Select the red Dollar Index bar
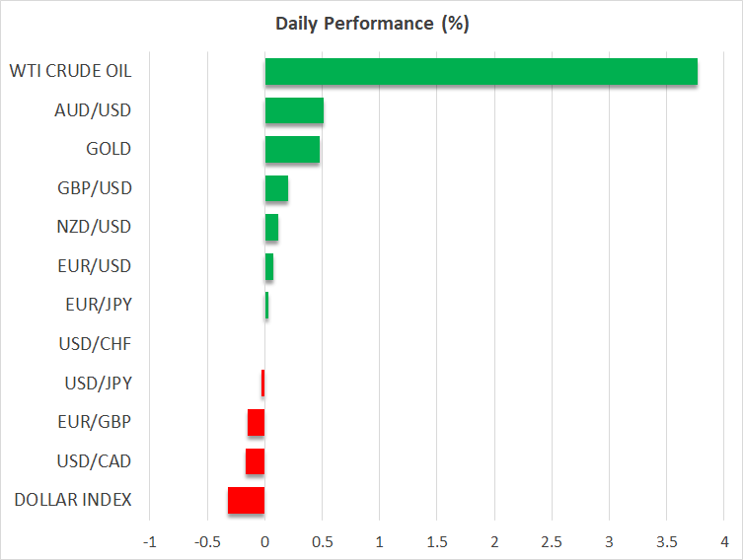Image resolution: width=743 pixels, height=560 pixels. [x=247, y=500]
